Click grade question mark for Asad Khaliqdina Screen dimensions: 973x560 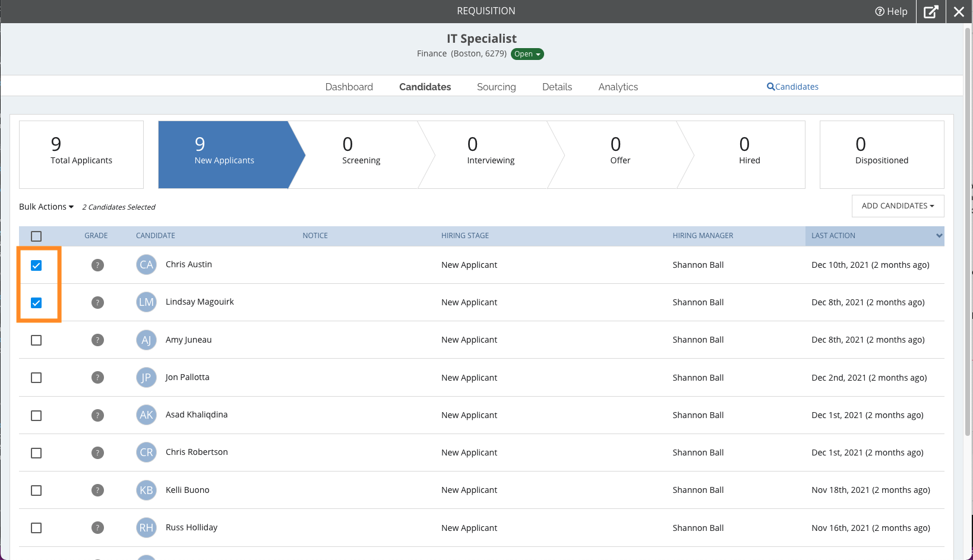pos(97,415)
